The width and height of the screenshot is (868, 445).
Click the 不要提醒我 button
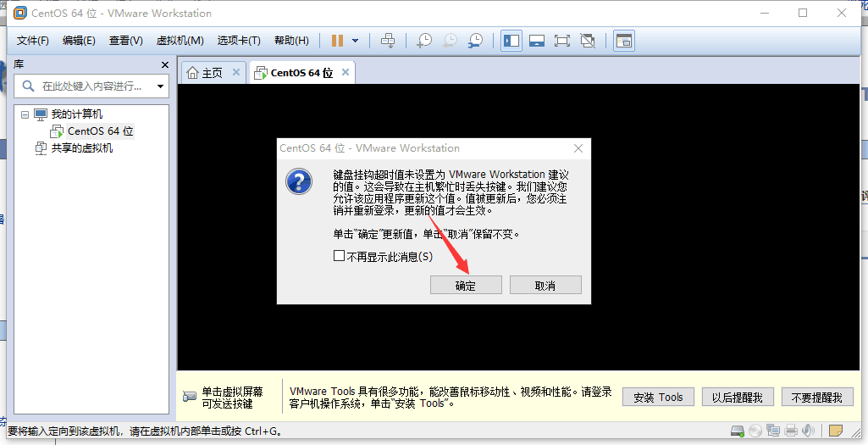tap(816, 398)
